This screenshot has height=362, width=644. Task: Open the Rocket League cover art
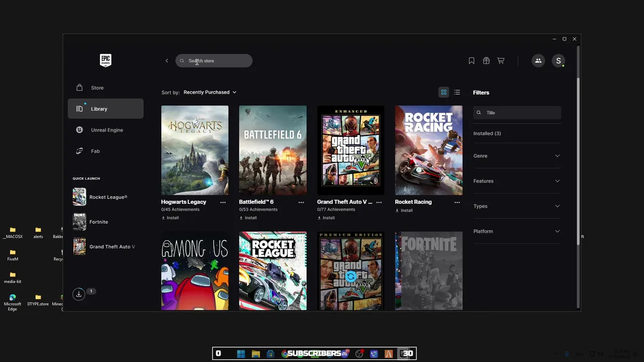coord(273,271)
